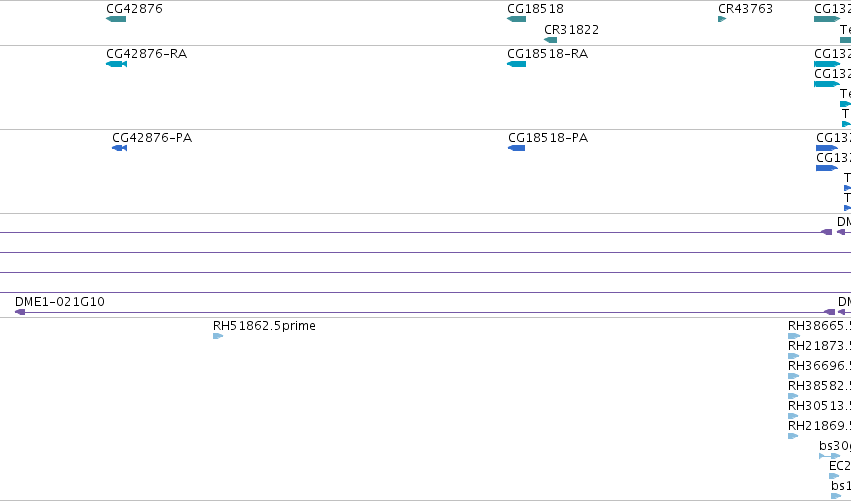
Task: Open the RH21869 EST label
Action: click(x=820, y=426)
